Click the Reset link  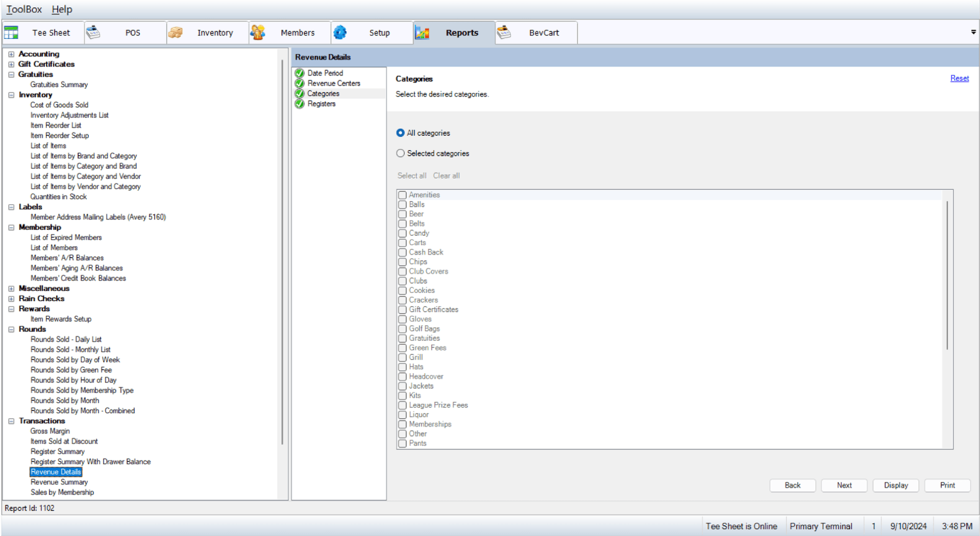pyautogui.click(x=959, y=78)
